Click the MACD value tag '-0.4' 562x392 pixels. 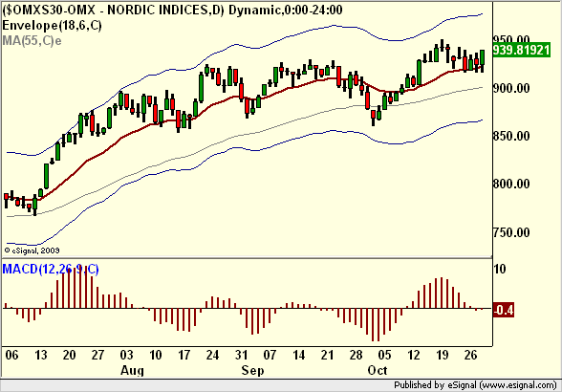503,310
